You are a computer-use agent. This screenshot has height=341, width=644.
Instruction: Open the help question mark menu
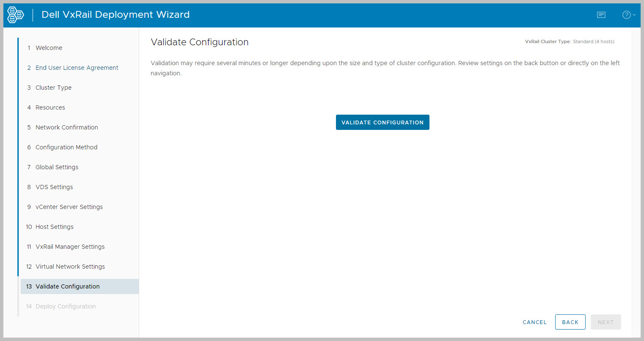coord(628,15)
